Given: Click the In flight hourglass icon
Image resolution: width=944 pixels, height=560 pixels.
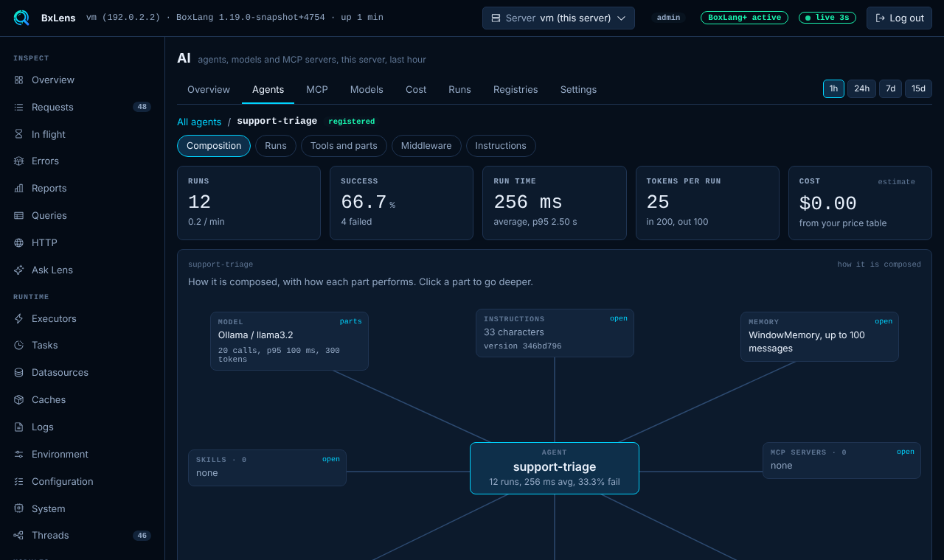Looking at the screenshot, I should [x=18, y=134].
